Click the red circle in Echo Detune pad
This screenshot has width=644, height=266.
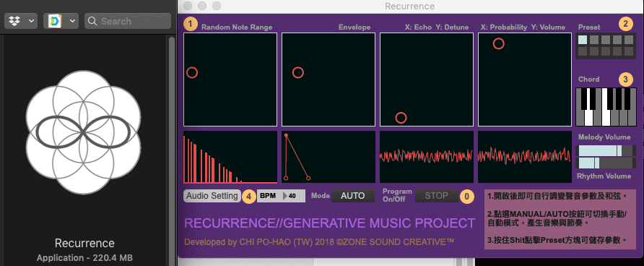click(x=401, y=118)
